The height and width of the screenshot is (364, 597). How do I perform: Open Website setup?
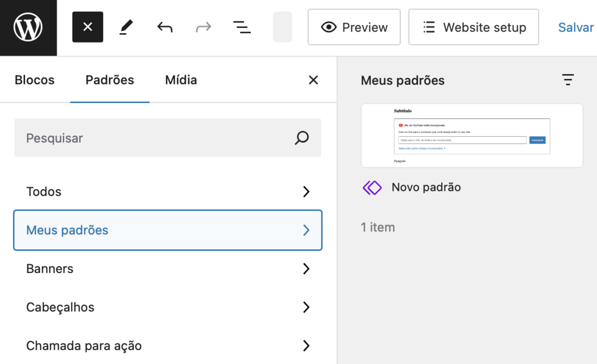pyautogui.click(x=473, y=27)
